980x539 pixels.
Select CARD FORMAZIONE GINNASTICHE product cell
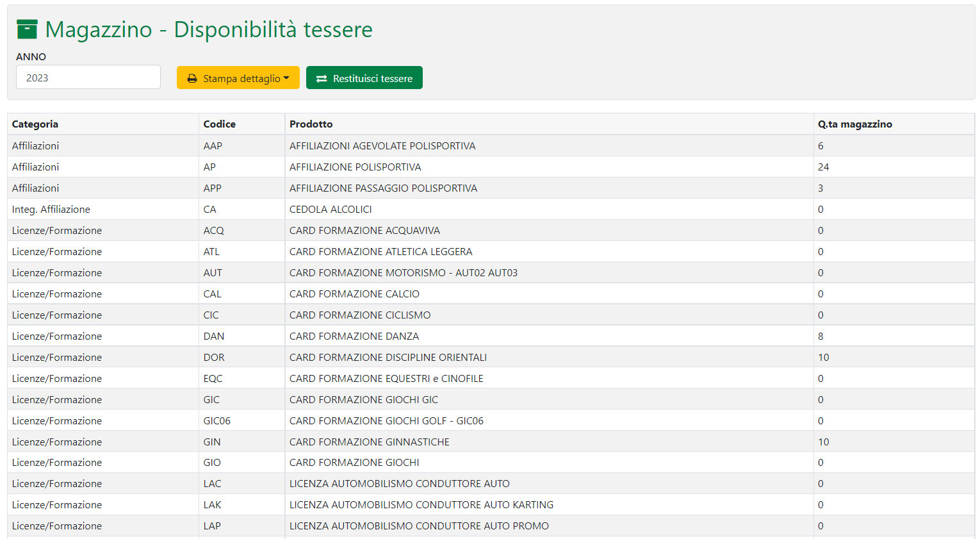370,442
